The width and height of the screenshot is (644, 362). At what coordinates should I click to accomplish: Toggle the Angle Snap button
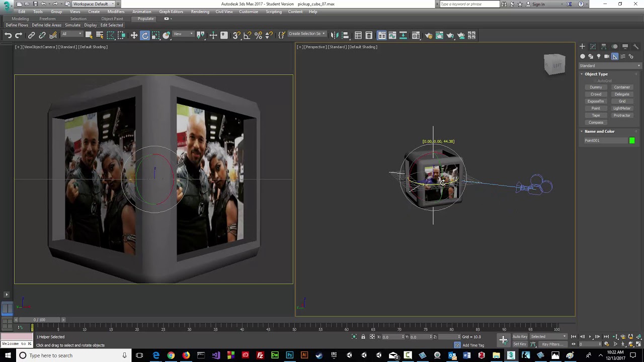pyautogui.click(x=247, y=35)
